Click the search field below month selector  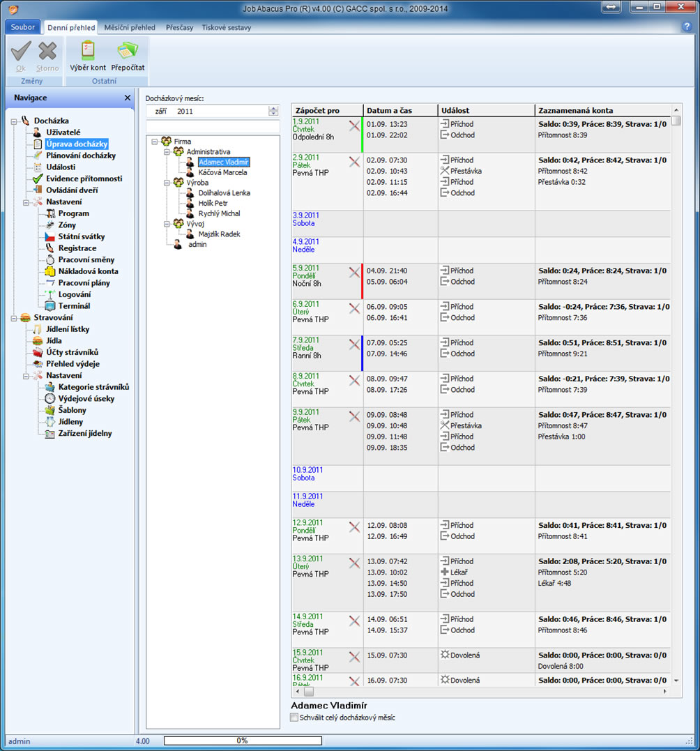(213, 126)
